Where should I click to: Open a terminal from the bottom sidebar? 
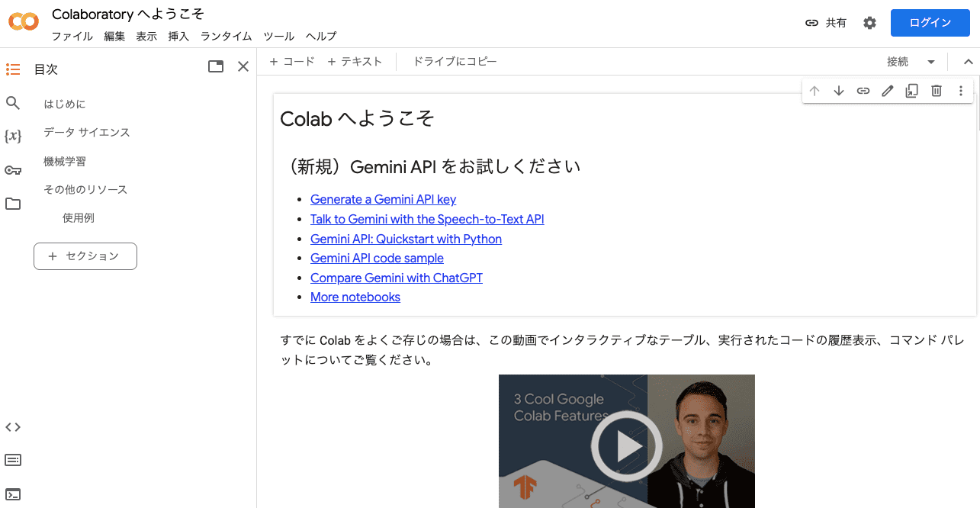13,494
